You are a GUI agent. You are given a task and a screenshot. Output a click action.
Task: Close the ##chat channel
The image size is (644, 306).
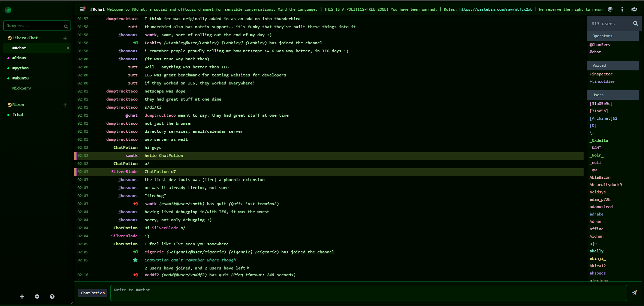(68, 48)
